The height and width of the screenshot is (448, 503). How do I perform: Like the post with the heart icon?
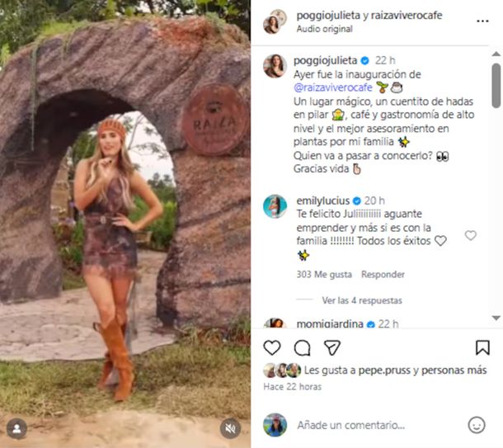click(272, 348)
